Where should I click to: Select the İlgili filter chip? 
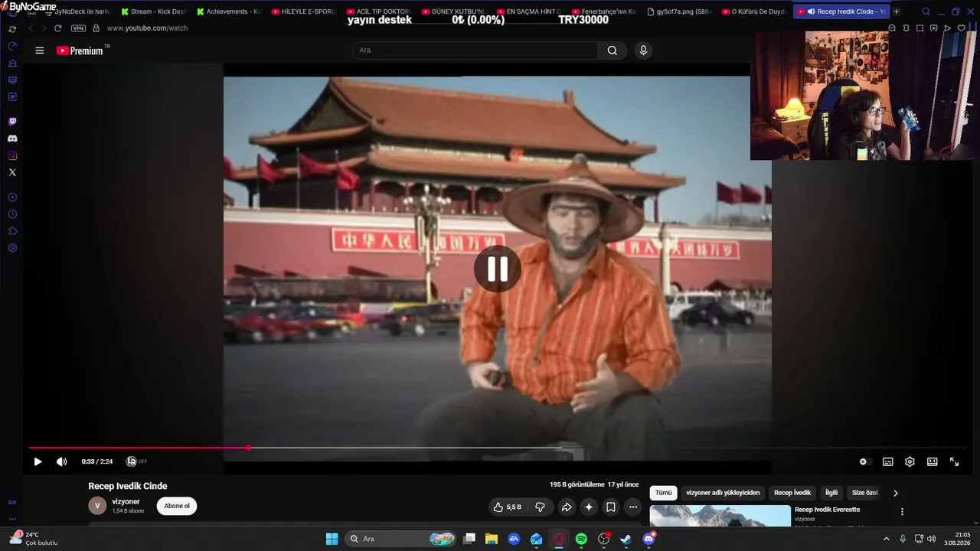click(831, 493)
